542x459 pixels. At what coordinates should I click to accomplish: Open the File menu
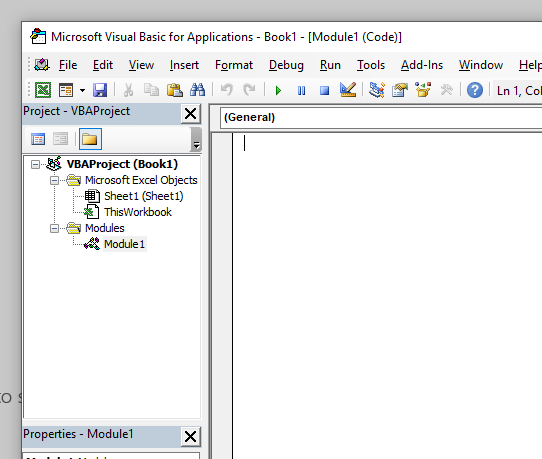tap(68, 65)
